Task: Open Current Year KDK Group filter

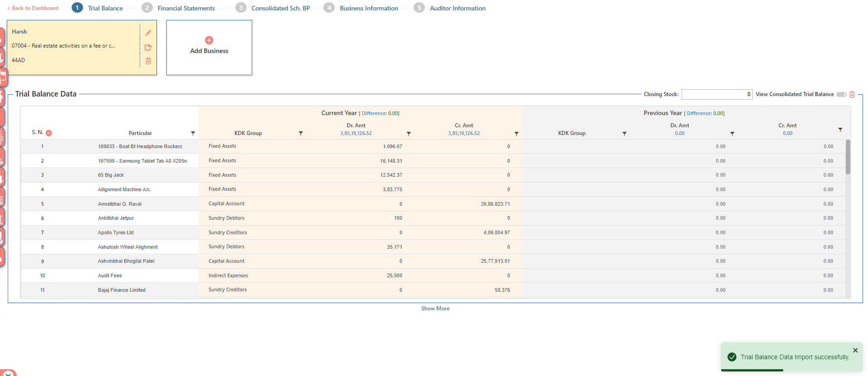Action: point(301,133)
